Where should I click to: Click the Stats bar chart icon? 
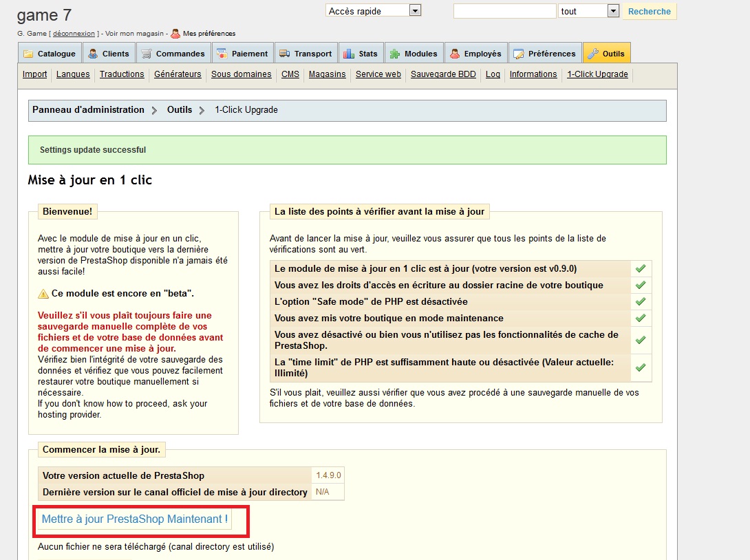pos(349,54)
